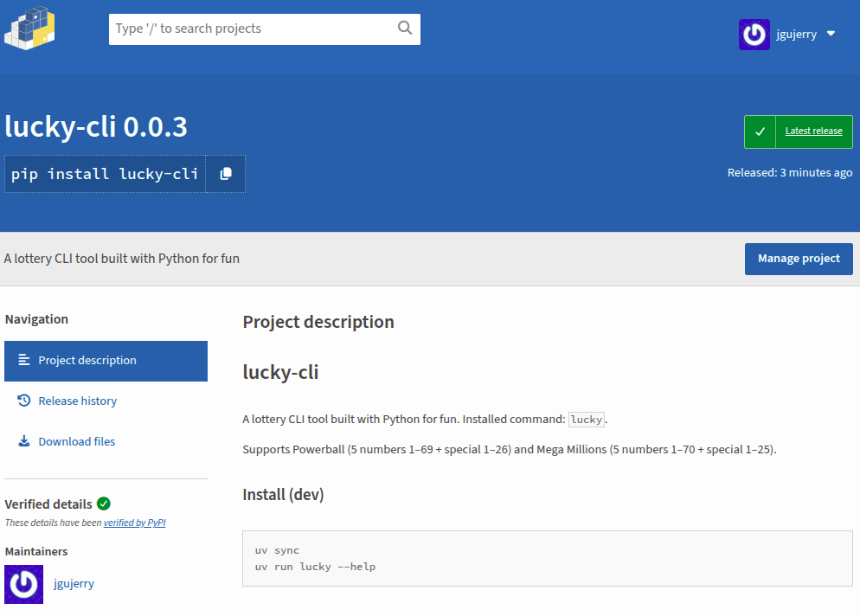Click the maintainer avatar thumbnail
The image size is (860, 616).
[23, 584]
